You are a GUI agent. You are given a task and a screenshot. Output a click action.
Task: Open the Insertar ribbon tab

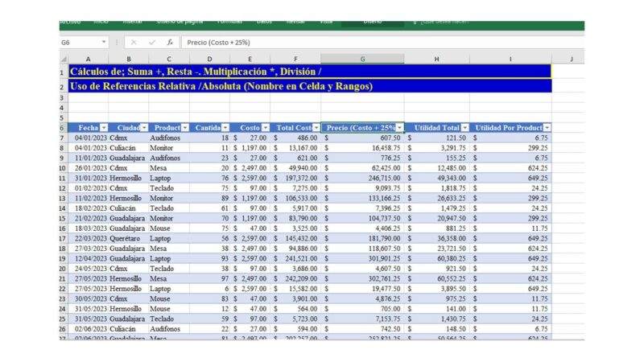pos(132,22)
